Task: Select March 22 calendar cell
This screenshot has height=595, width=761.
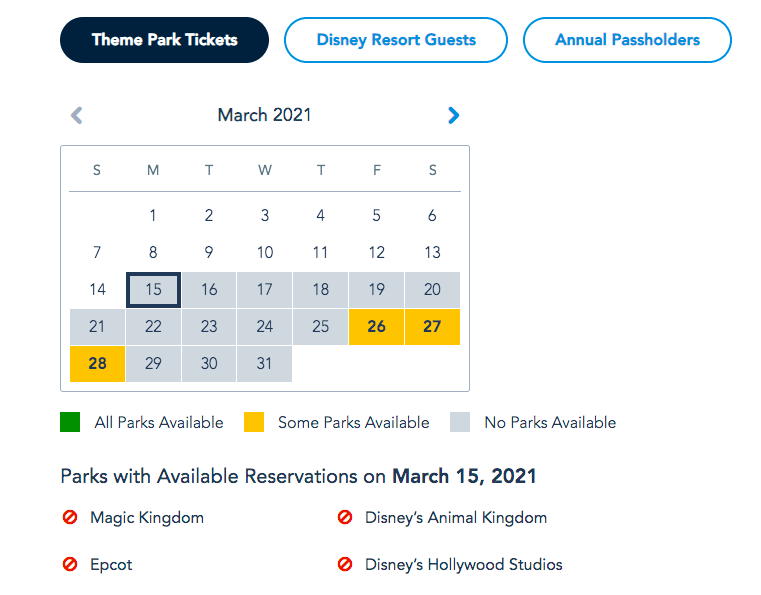Action: coord(153,327)
